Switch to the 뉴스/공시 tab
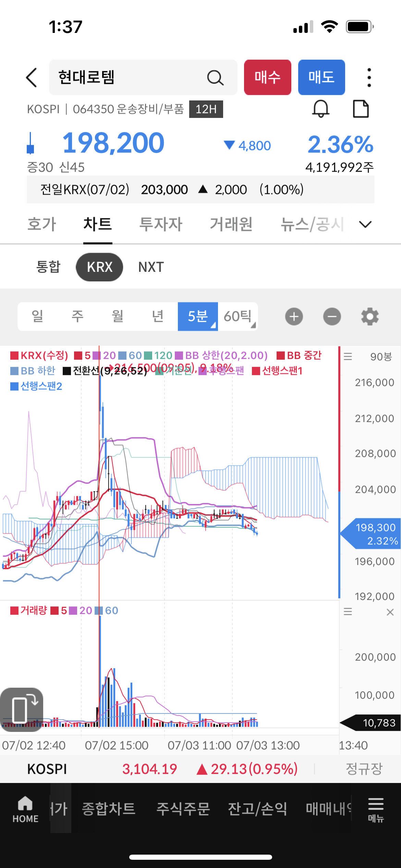This screenshot has width=401, height=868. (x=312, y=224)
